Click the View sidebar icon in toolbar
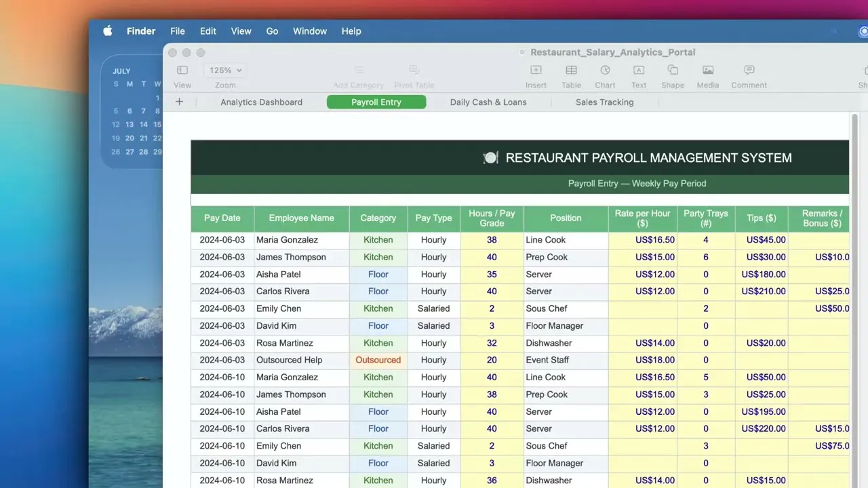This screenshot has width=868, height=488. pyautogui.click(x=182, y=70)
